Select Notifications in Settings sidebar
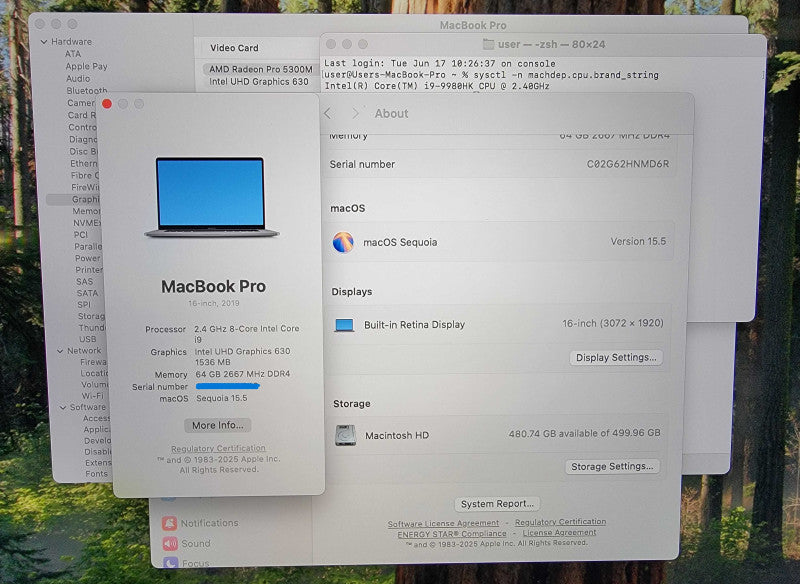This screenshot has width=800, height=584. point(209,523)
